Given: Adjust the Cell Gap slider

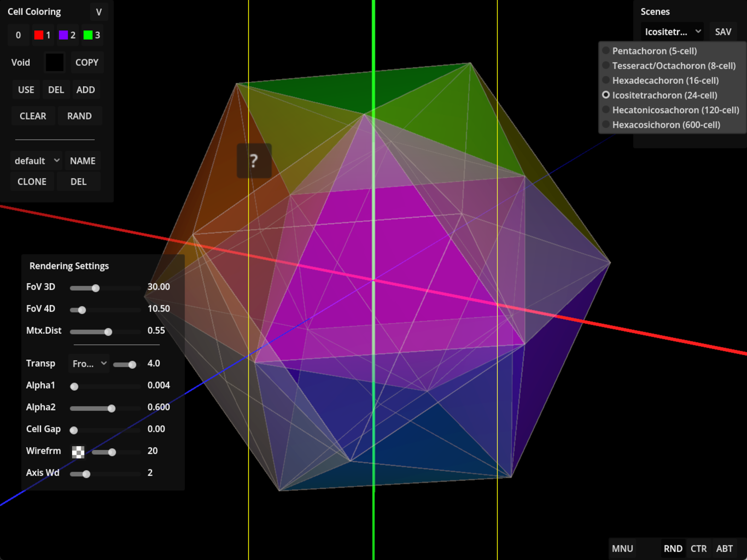Looking at the screenshot, I should (105, 430).
